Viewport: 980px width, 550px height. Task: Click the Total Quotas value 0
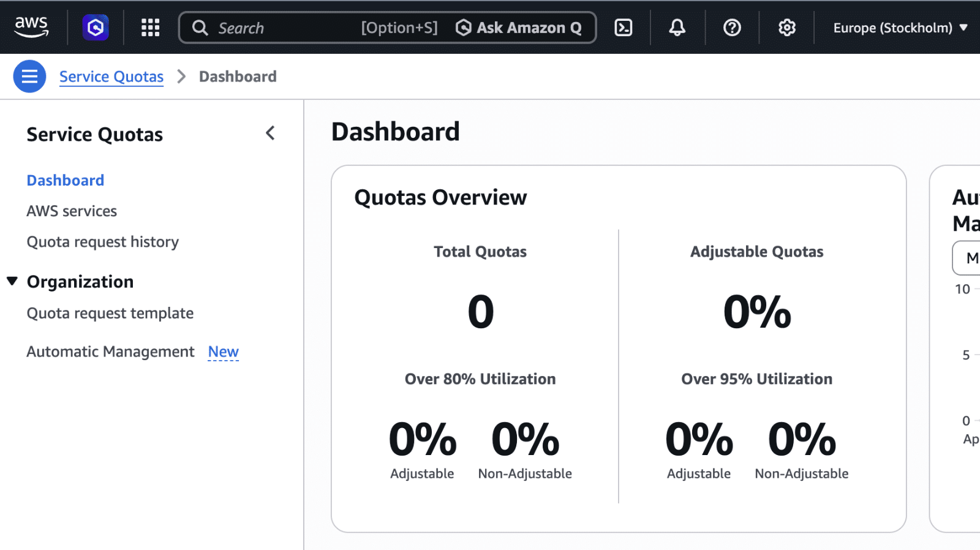[481, 312]
